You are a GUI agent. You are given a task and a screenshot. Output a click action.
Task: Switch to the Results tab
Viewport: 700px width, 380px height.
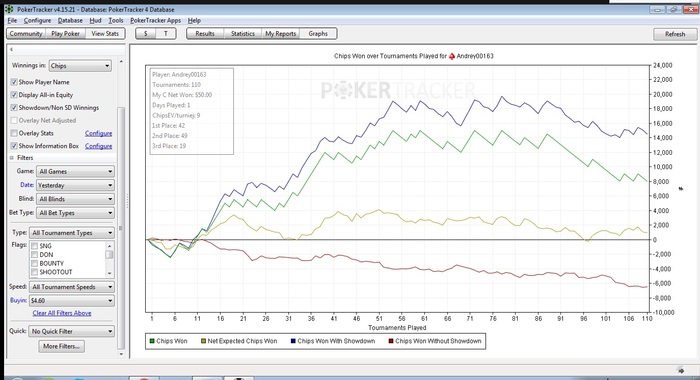coord(205,33)
